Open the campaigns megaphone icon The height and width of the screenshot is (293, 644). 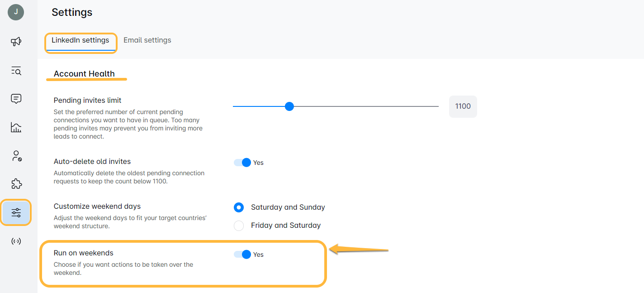pyautogui.click(x=16, y=42)
